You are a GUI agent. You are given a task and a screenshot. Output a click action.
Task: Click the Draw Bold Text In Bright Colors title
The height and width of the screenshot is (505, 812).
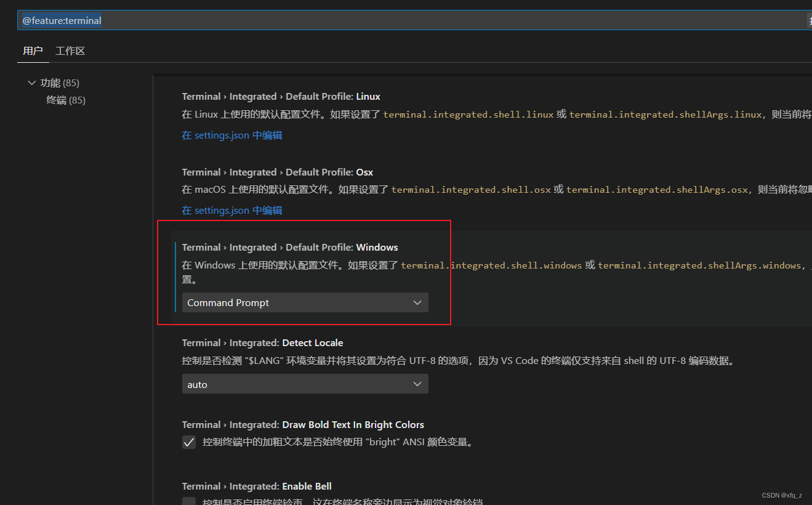click(x=303, y=424)
